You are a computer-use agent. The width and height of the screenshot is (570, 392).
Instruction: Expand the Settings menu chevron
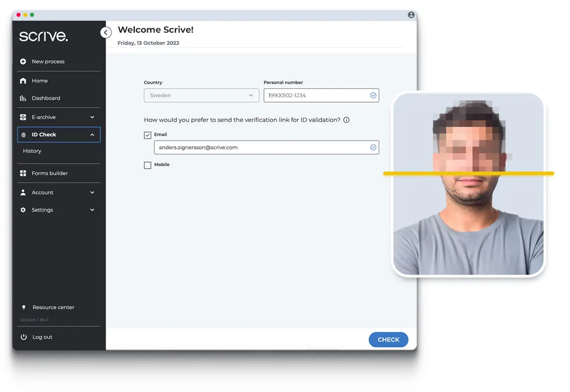[x=92, y=210]
